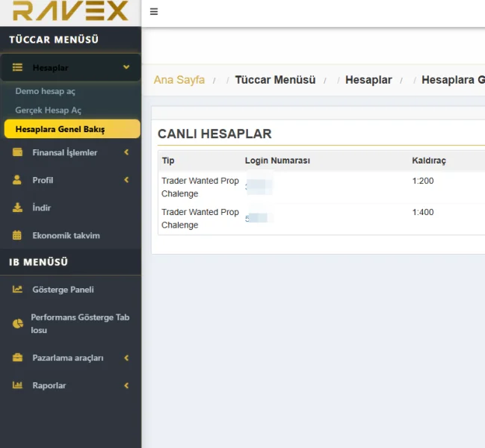Screen dimensions: 485x448
Task: Click the Finansal İşlemler wallet icon
Action: (17, 152)
